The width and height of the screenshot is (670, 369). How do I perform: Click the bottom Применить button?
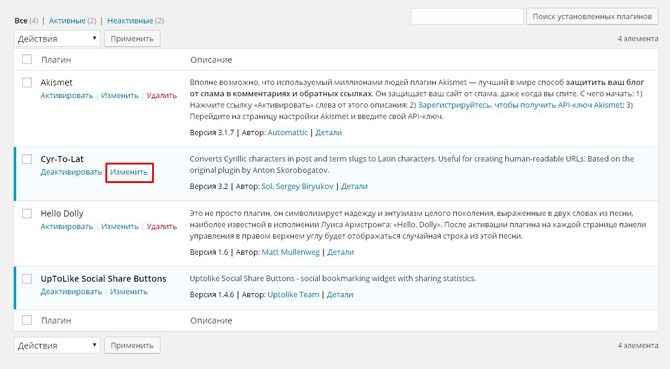pos(132,345)
